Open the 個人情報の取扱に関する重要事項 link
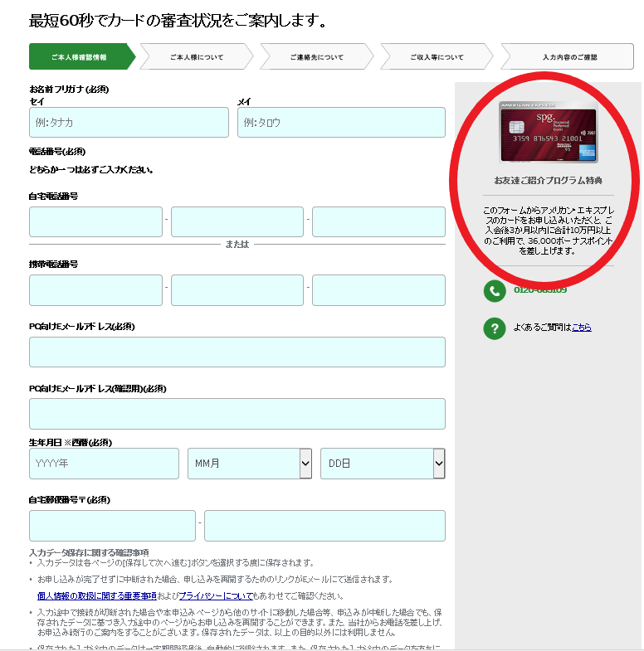This screenshot has height=651, width=644. click(97, 596)
